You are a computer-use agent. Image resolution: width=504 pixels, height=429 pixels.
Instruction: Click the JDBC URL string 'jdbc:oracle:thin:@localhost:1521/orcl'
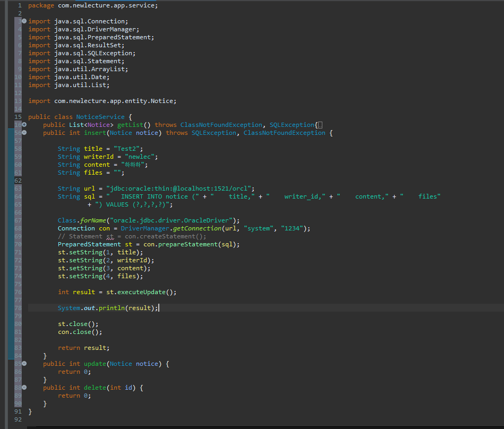coord(178,188)
